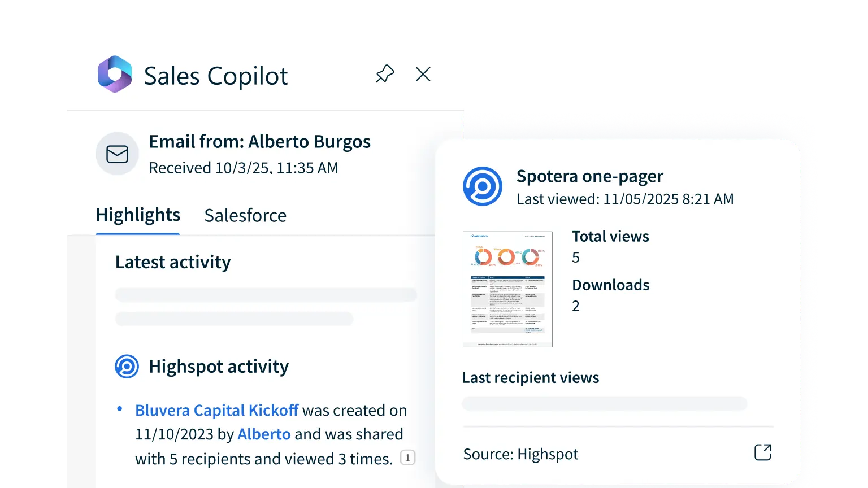Click the Spotera one-pager Highspot icon
Screen dimensions: 868x488
pyautogui.click(x=482, y=186)
